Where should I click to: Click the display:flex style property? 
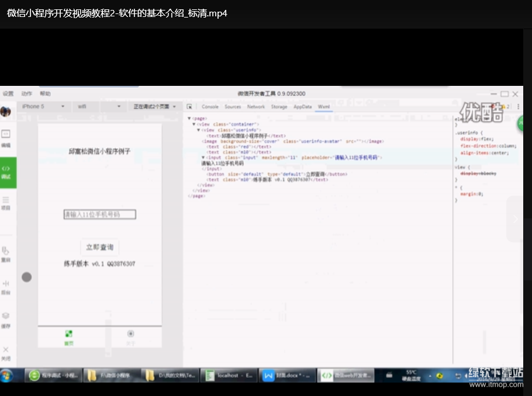477,139
